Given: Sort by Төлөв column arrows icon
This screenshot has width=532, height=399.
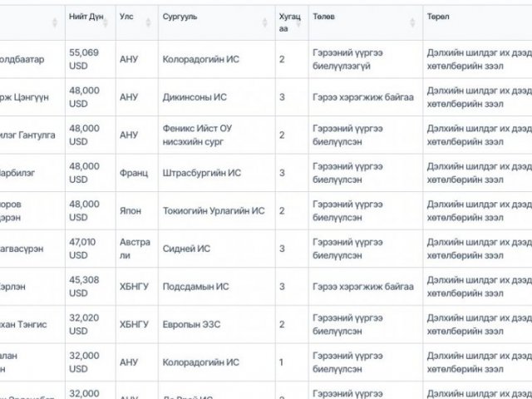Looking at the screenshot, I should tap(412, 22).
